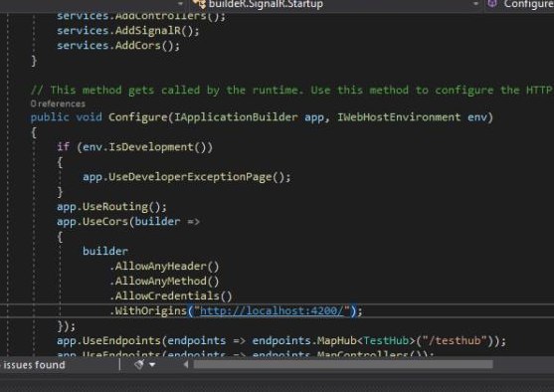This screenshot has height=392, width=554.
Task: Click the app.UseRouting(); line
Action: [x=111, y=206]
